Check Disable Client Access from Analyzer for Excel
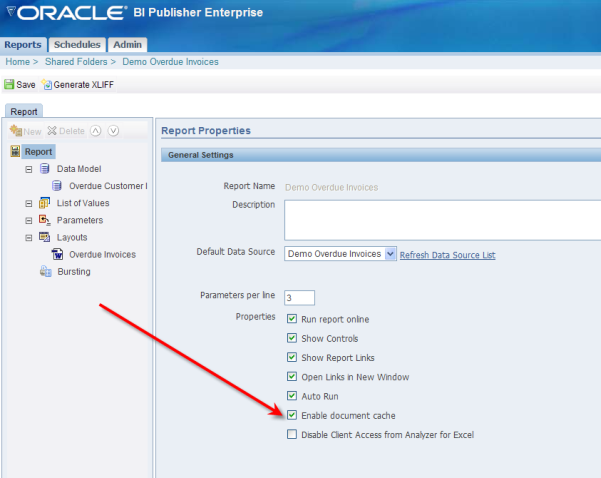 click(292, 434)
